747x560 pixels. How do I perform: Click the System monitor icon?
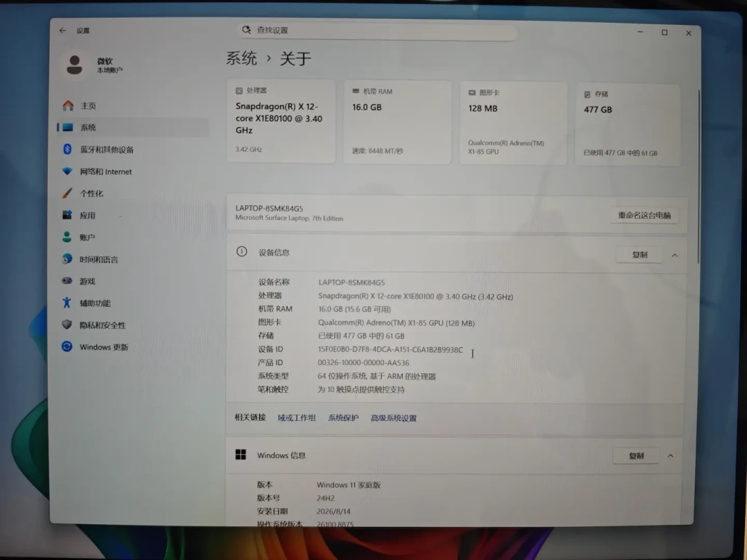pyautogui.click(x=68, y=127)
